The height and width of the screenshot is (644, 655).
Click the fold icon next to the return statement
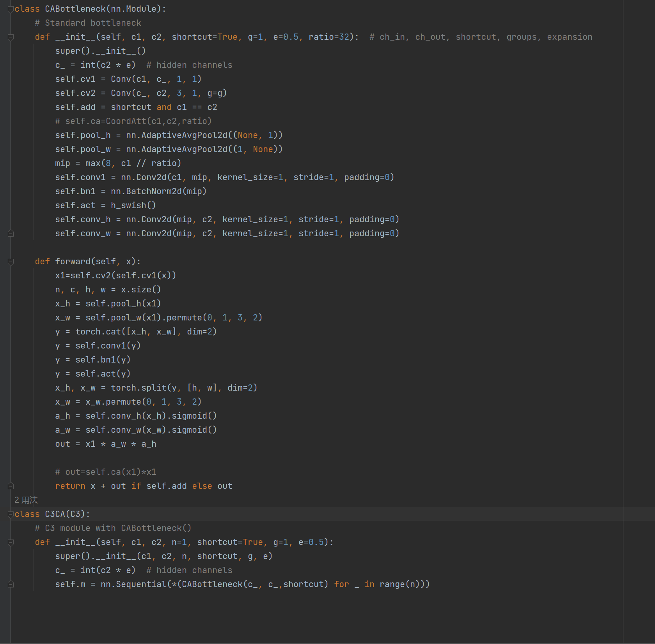point(11,486)
